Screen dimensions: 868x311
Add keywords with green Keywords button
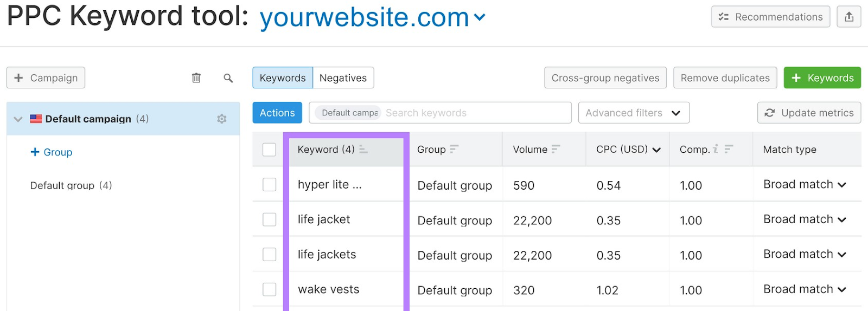tap(822, 78)
